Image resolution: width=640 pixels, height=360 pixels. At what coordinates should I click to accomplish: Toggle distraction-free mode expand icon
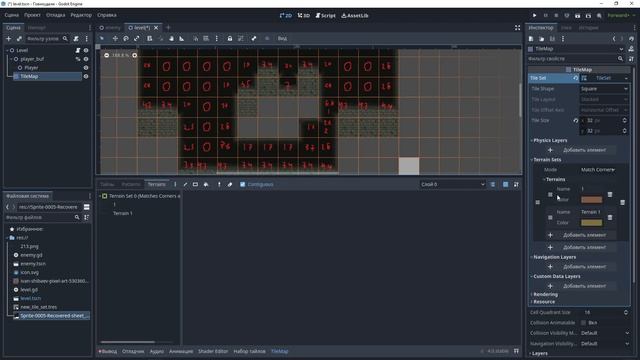[517, 28]
